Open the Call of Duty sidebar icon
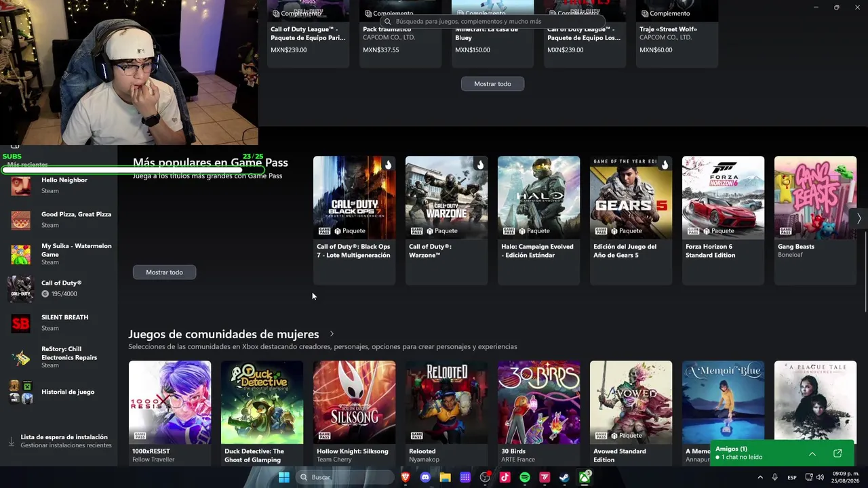This screenshot has height=488, width=868. pyautogui.click(x=20, y=289)
